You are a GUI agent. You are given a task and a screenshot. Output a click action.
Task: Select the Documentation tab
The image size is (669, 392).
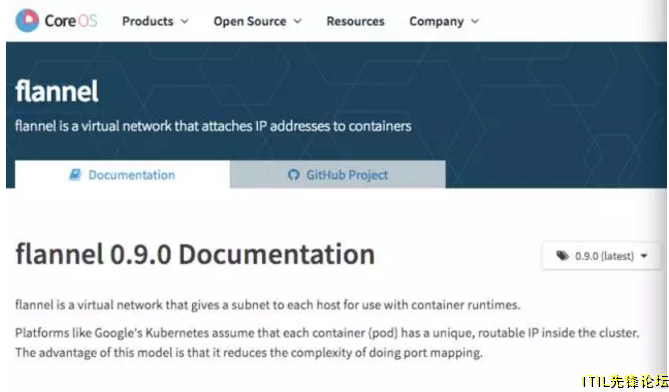122,174
